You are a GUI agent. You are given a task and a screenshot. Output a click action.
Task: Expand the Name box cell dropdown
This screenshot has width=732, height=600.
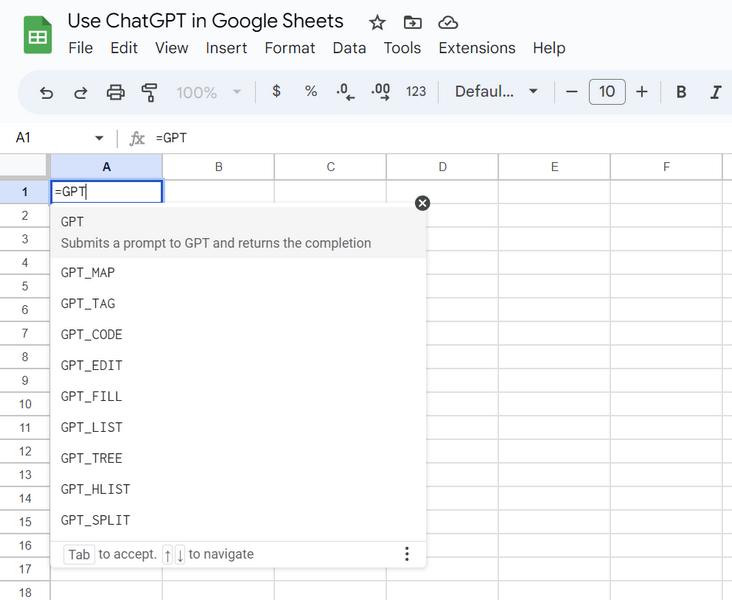99,138
